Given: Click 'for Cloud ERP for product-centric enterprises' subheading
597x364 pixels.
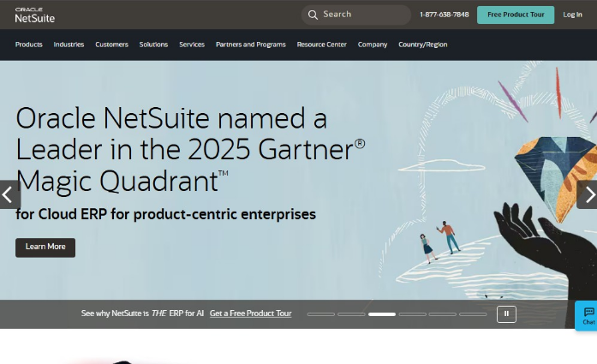Looking at the screenshot, I should pos(165,214).
